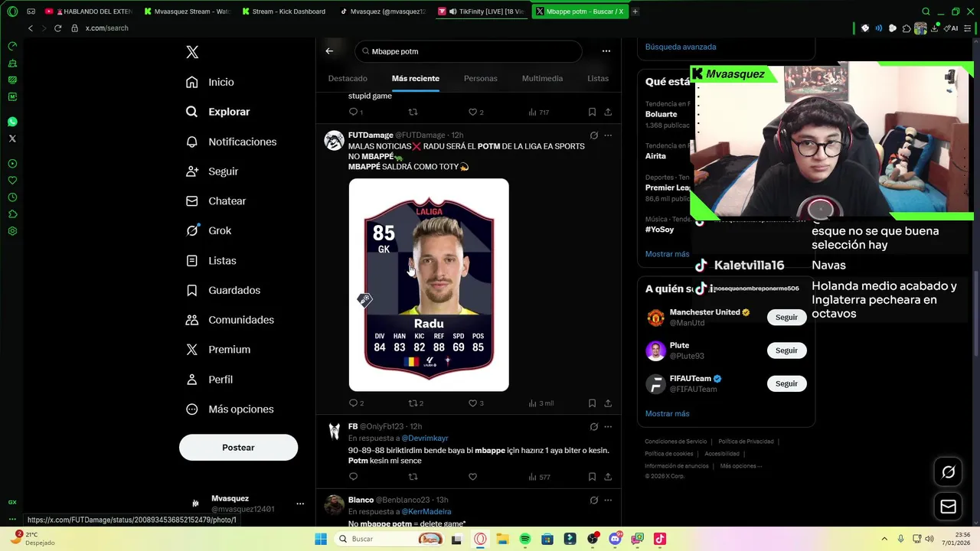
Task: Click the Postear button
Action: [x=238, y=448]
